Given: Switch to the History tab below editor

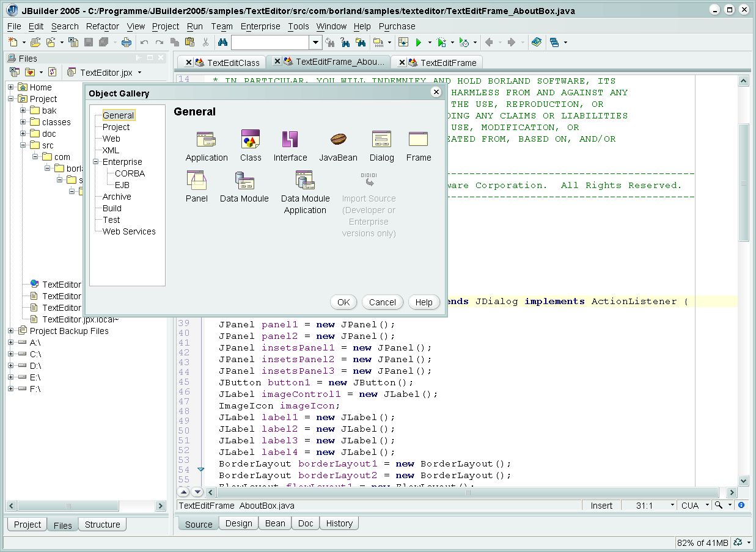Looking at the screenshot, I should tap(339, 523).
